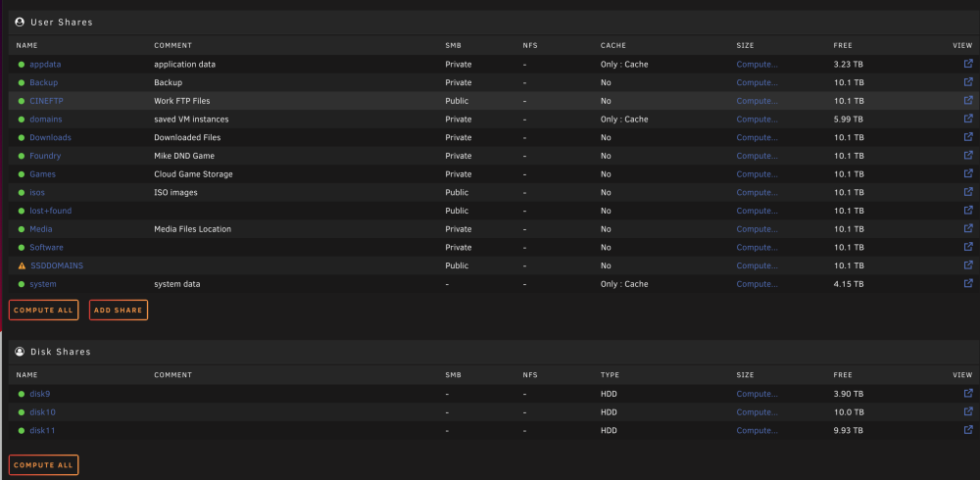
Task: Click the User Shares header icon
Action: coord(20,22)
